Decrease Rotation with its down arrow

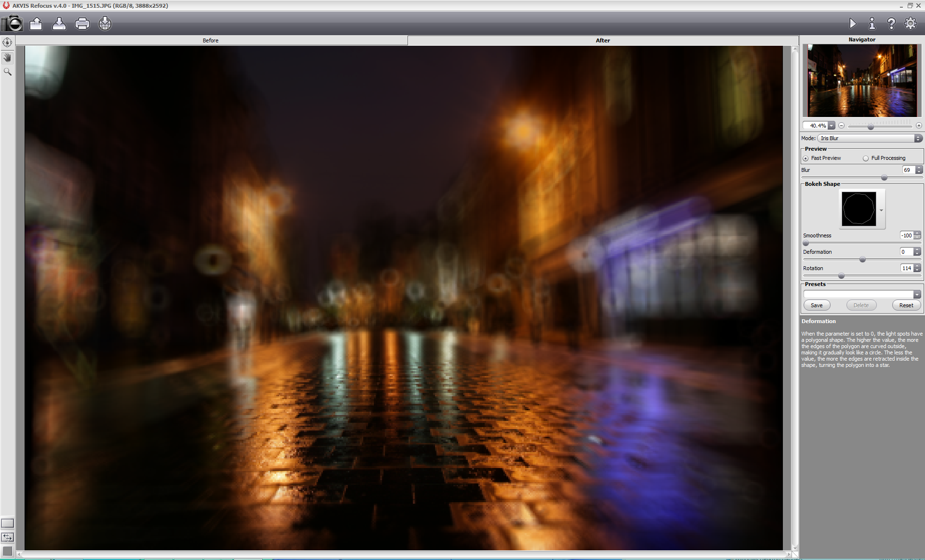point(917,270)
